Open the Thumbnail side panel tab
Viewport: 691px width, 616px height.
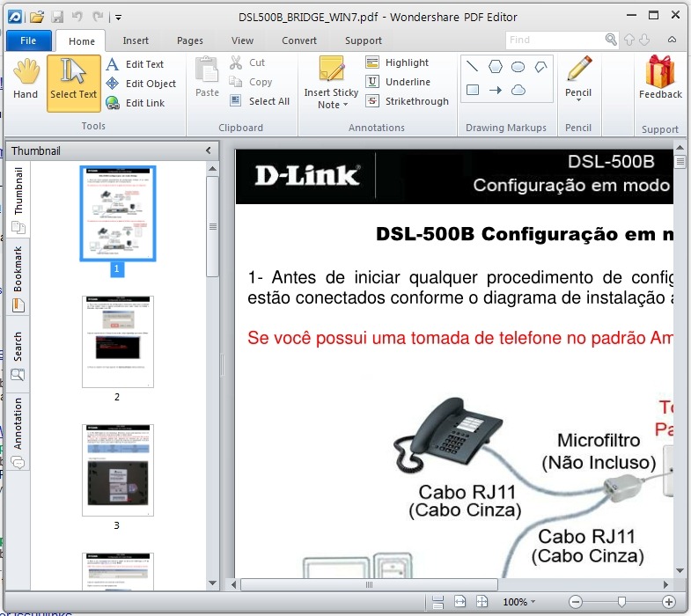pyautogui.click(x=18, y=200)
